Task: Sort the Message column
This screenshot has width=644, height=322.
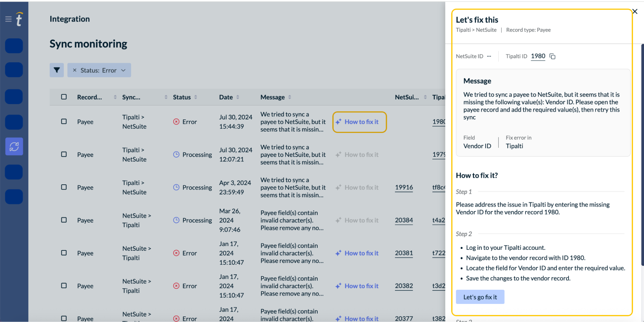Action: pos(290,97)
